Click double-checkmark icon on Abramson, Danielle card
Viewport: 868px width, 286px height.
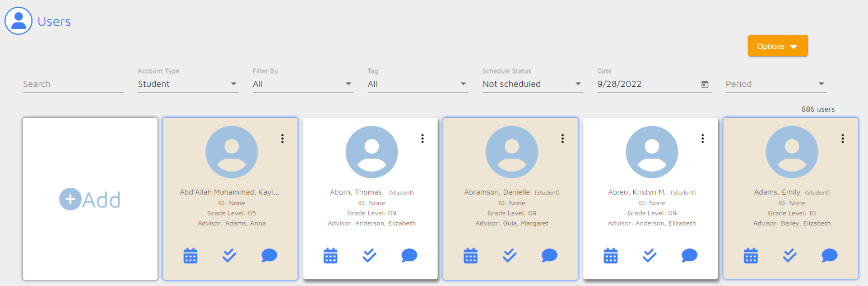(x=509, y=256)
